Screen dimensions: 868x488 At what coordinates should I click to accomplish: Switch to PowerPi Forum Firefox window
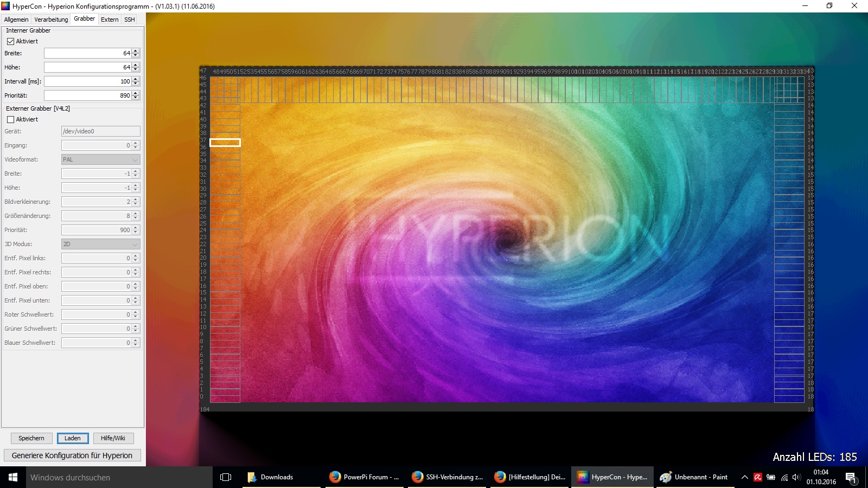tap(364, 477)
